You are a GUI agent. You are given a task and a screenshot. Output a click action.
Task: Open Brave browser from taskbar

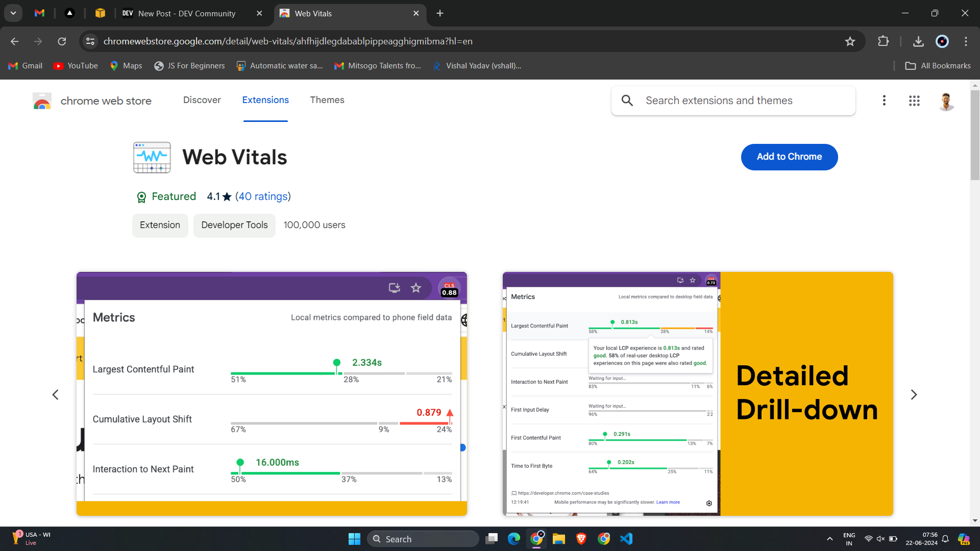pos(581,539)
